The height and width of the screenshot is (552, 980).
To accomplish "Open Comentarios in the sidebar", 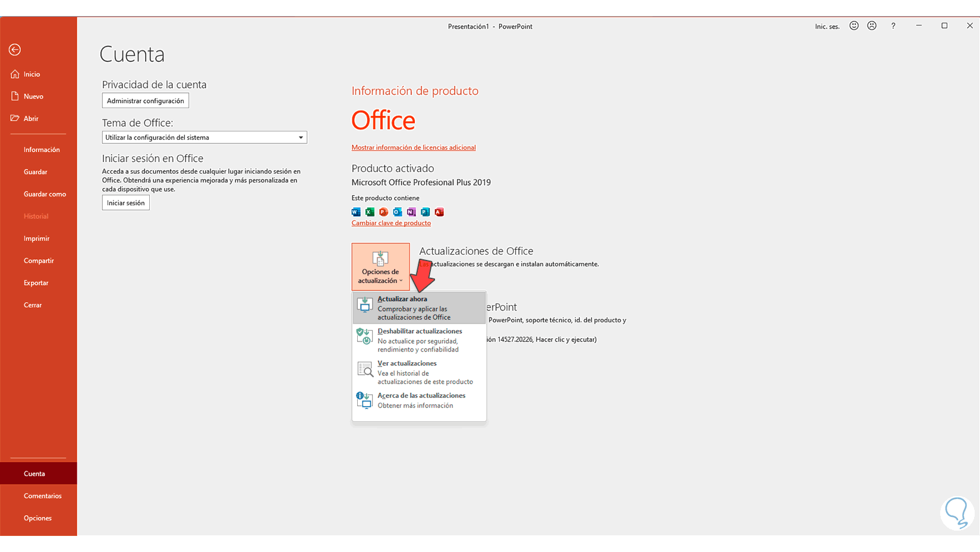I will 39,496.
